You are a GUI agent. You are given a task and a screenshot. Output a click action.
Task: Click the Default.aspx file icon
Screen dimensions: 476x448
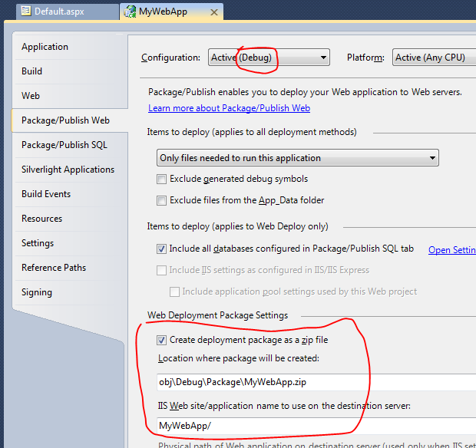pos(26,12)
